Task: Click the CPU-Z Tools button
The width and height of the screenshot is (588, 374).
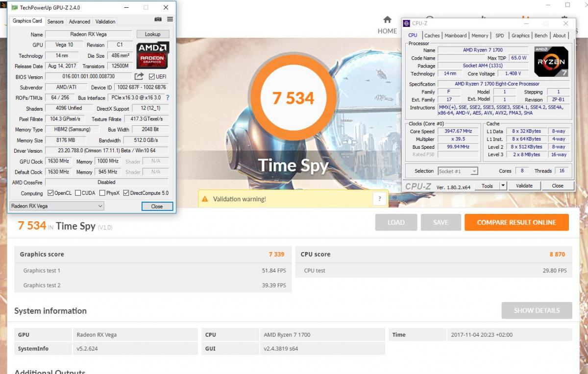Action: pyautogui.click(x=487, y=186)
